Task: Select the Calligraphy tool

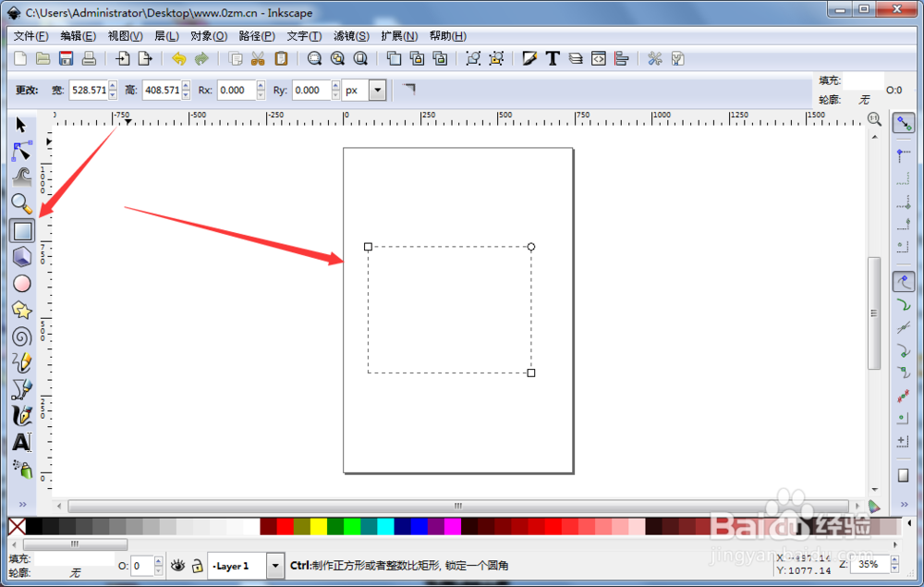Action: [22, 415]
